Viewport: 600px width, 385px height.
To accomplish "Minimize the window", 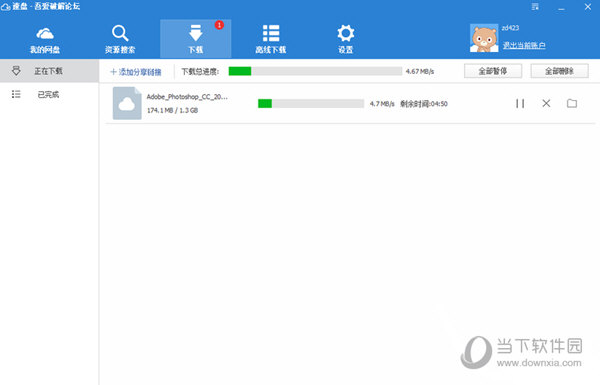I will pyautogui.click(x=561, y=8).
